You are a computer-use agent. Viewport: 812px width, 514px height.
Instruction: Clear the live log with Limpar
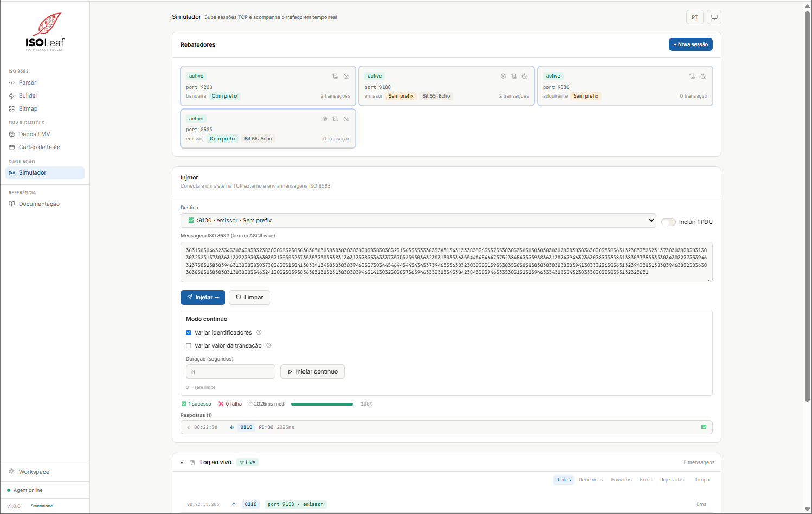click(703, 480)
